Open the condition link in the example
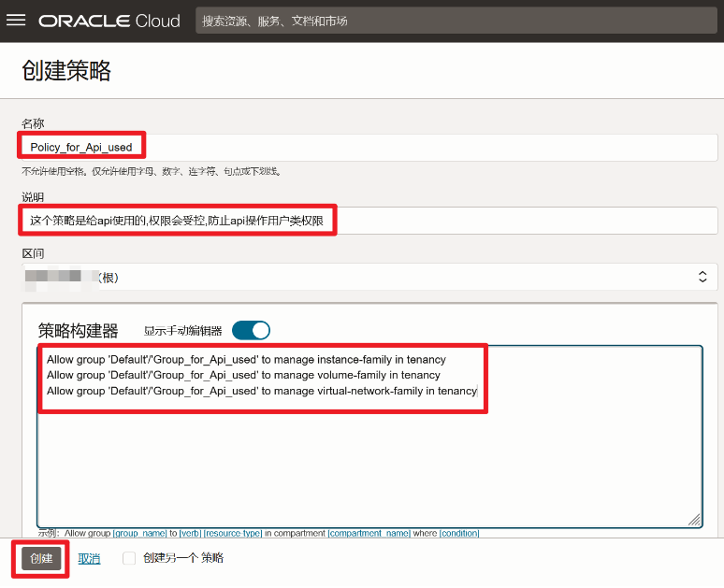The width and height of the screenshot is (724, 588). (x=459, y=533)
